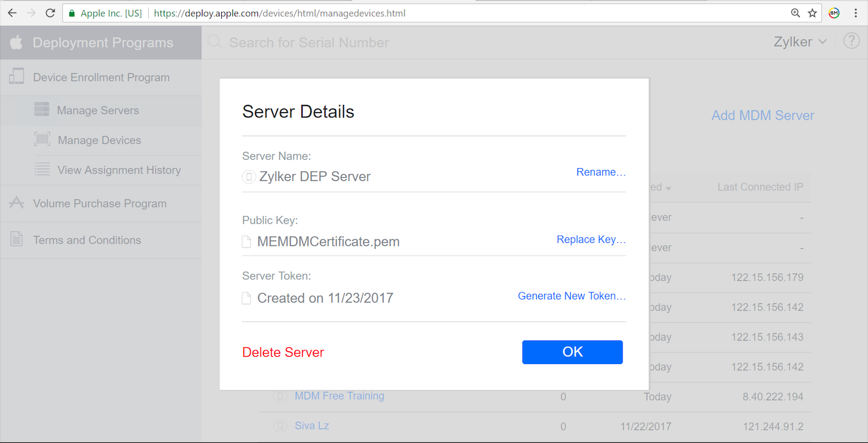Screen dimensions: 868x443
Task: Click the device icon beside Zylker DEP Server
Action: 249,177
